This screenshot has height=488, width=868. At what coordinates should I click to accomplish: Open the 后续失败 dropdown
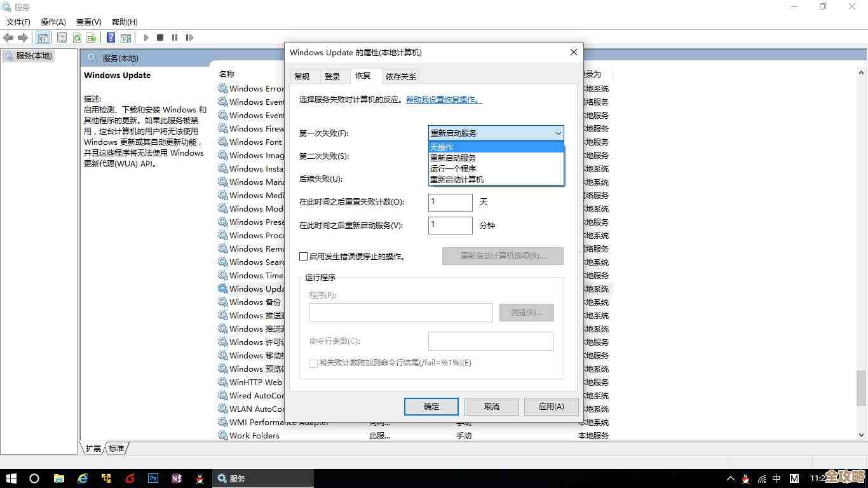tap(496, 179)
